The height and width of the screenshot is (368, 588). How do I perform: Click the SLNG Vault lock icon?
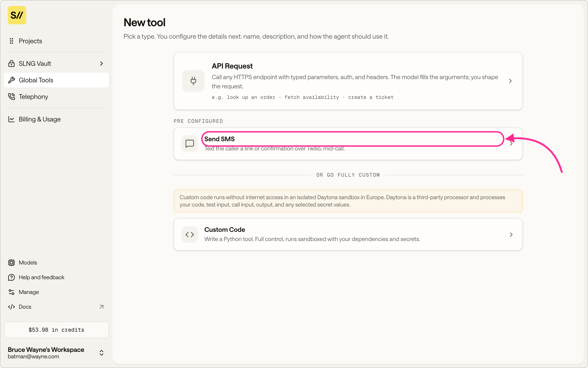(11, 63)
